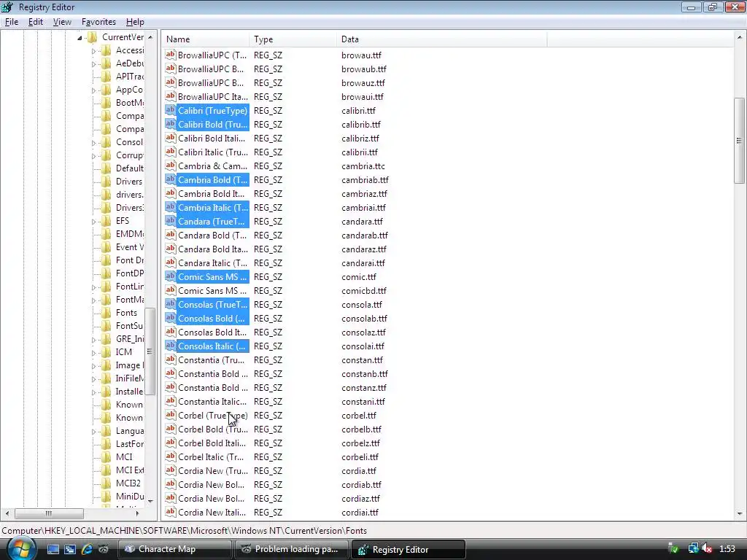This screenshot has width=747, height=560.
Task: Click the tree pane scroll right arrow
Action: coord(137,513)
